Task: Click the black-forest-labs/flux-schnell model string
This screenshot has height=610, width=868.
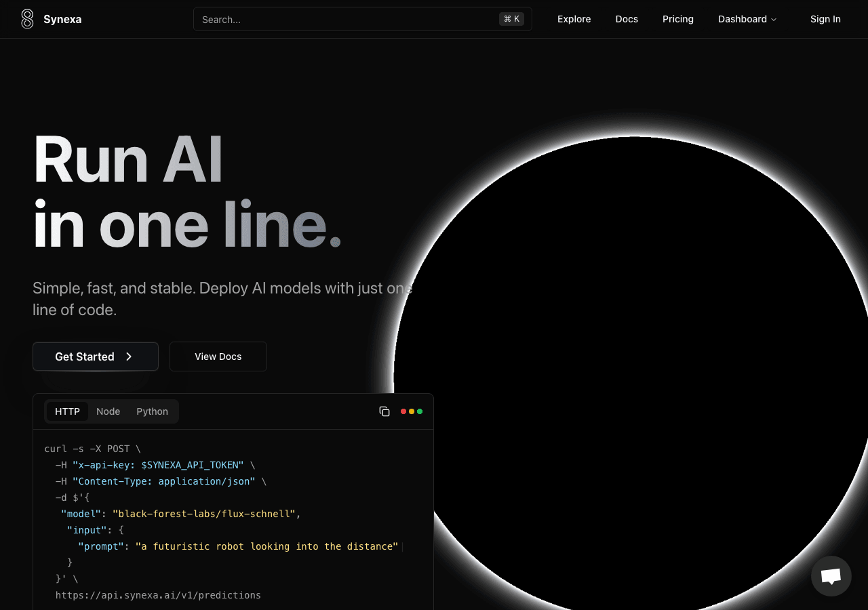Action: point(203,514)
